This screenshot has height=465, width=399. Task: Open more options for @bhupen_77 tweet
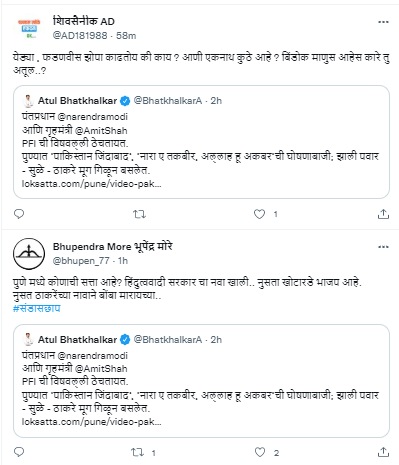click(x=383, y=247)
